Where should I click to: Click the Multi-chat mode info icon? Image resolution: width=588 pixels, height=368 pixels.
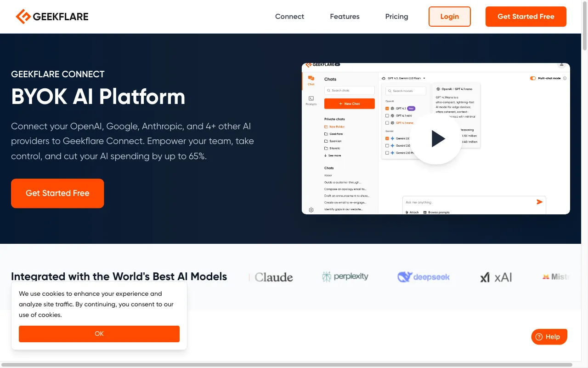[x=565, y=78]
